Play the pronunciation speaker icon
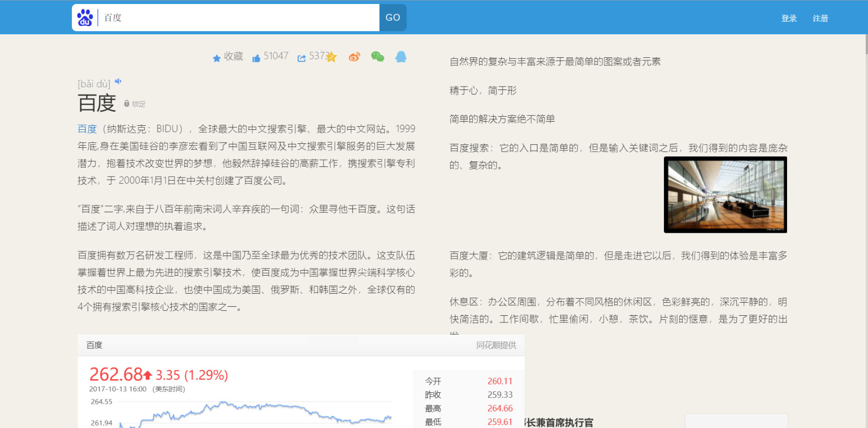Screen dimensions: 868x428 (118, 81)
